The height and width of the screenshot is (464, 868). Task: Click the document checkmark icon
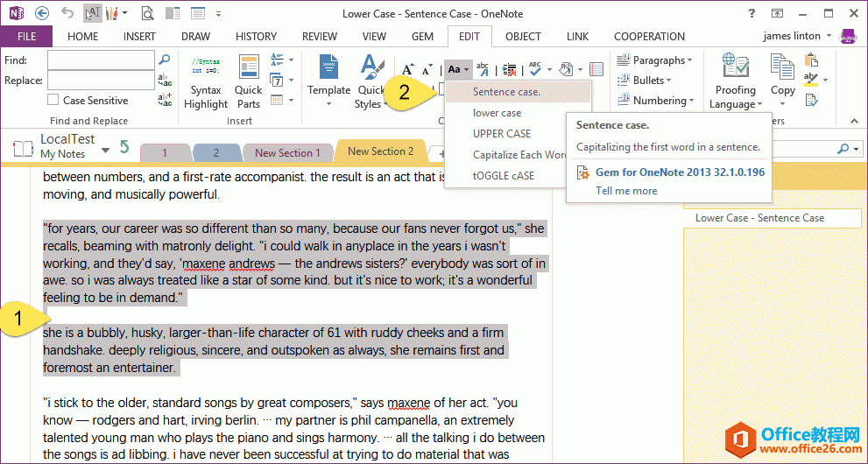(812, 100)
